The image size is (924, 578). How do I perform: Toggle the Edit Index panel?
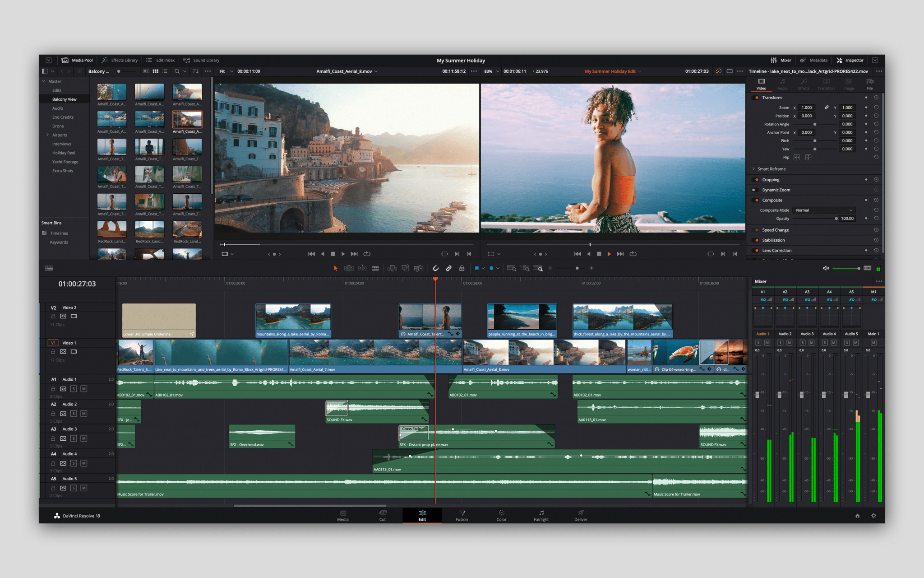pyautogui.click(x=161, y=60)
